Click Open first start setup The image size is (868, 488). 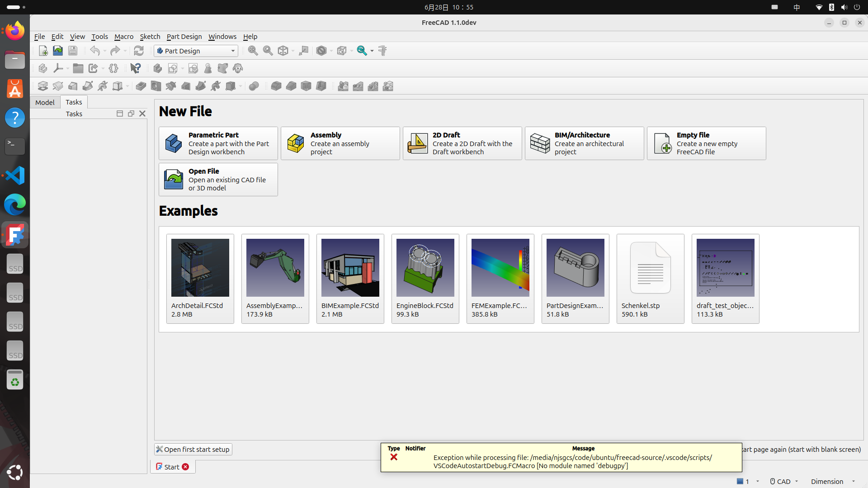193,449
